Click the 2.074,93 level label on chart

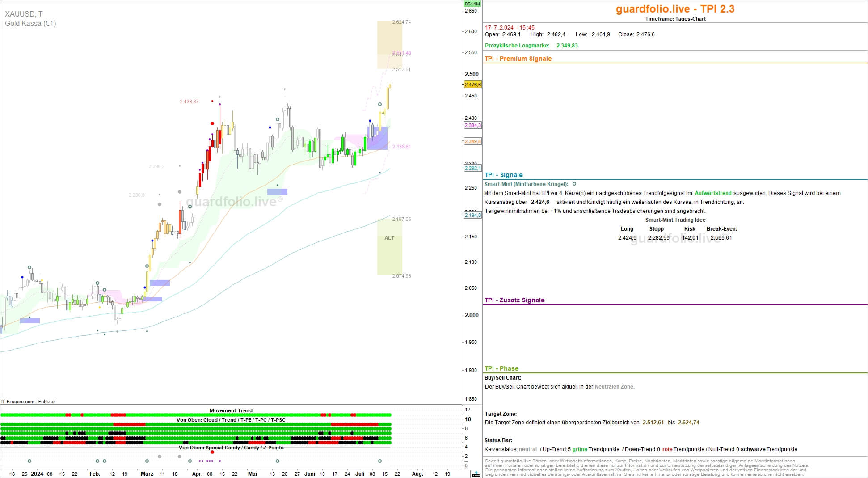[401, 276]
